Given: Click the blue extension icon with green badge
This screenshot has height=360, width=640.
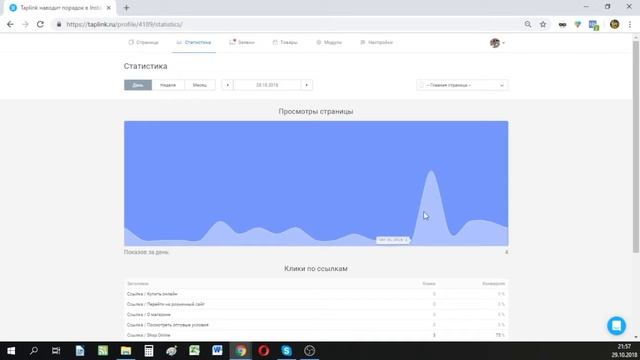Looking at the screenshot, I should point(594,25).
